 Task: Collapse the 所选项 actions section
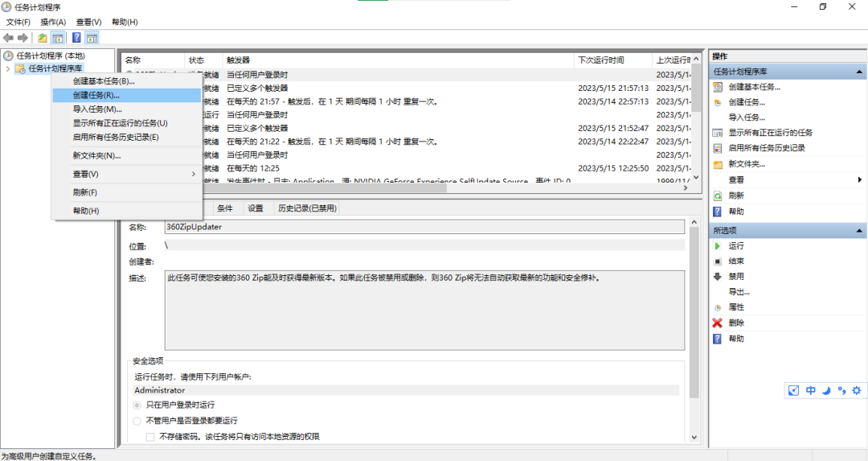coord(859,231)
